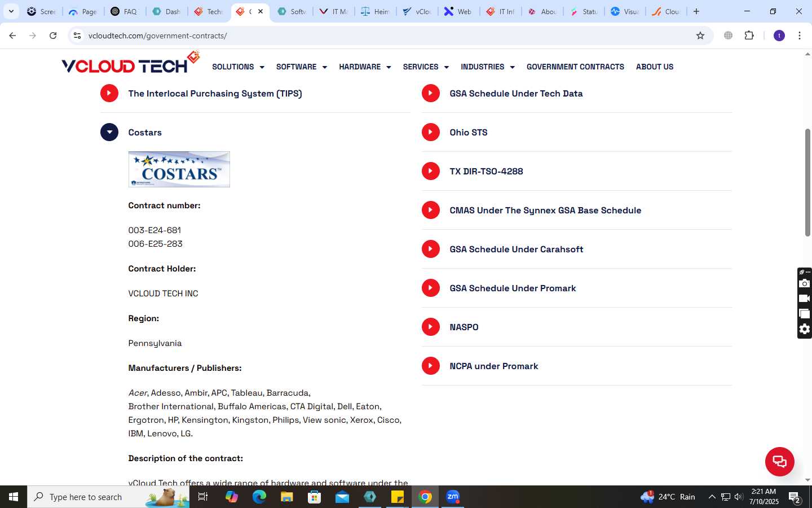
Task: Show hidden system tray icons
Action: [x=712, y=497]
